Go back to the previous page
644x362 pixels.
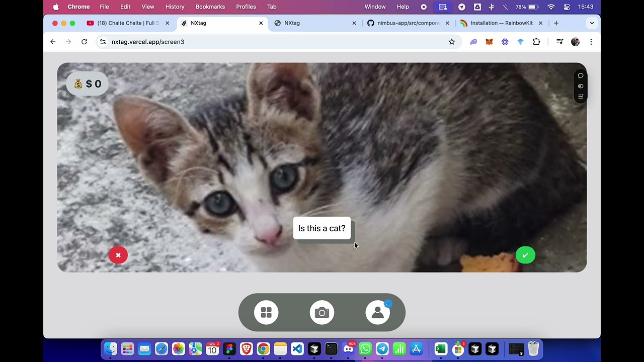coord(53,42)
